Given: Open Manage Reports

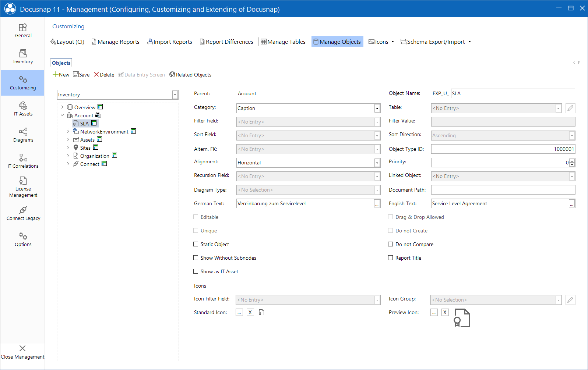Looking at the screenshot, I should (x=115, y=42).
